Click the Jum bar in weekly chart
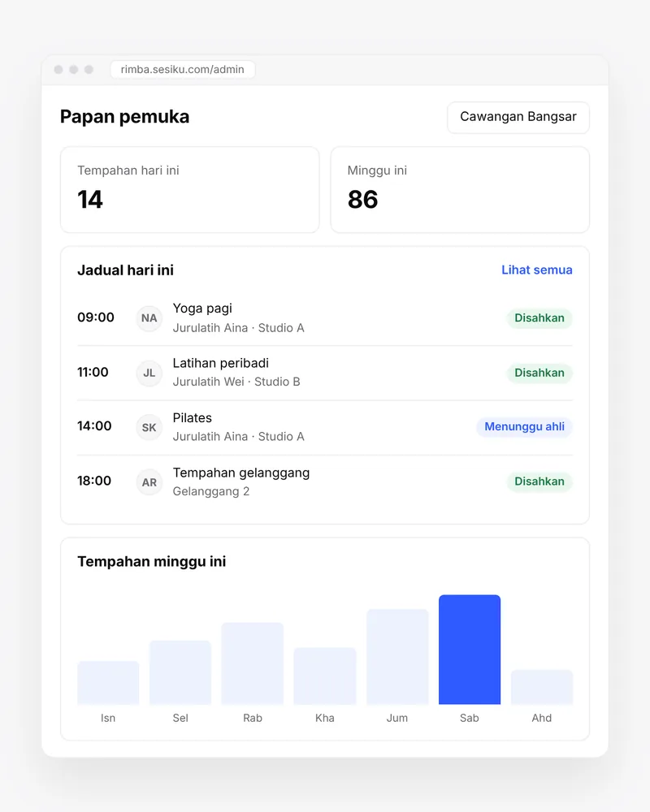 click(397, 657)
